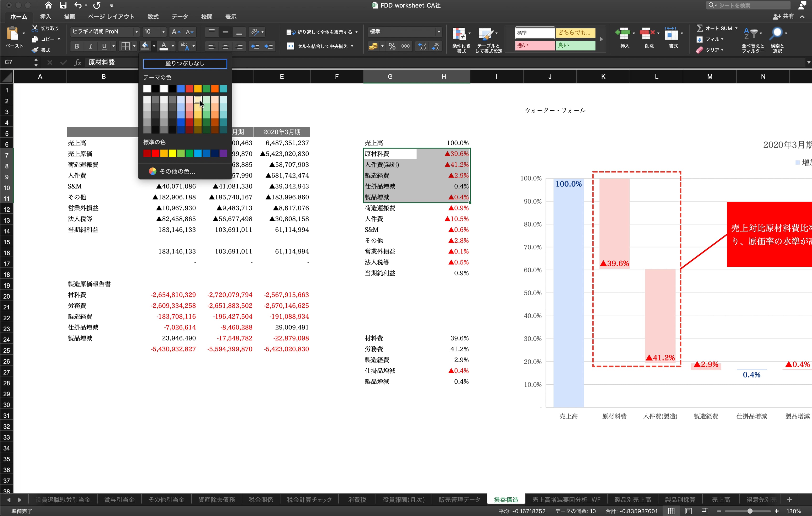The width and height of the screenshot is (812, 516).
Task: Click the percent style icon
Action: (392, 46)
